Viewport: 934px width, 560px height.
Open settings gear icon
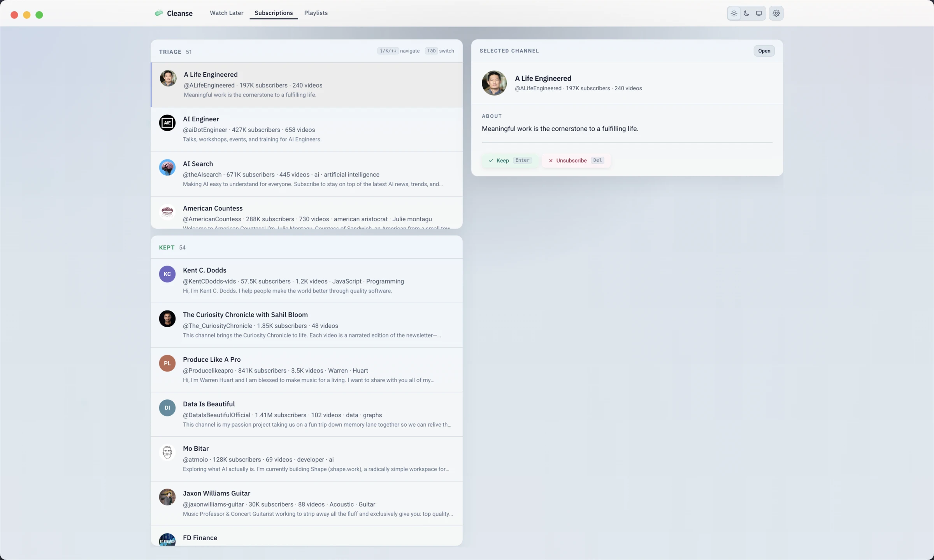(x=776, y=13)
